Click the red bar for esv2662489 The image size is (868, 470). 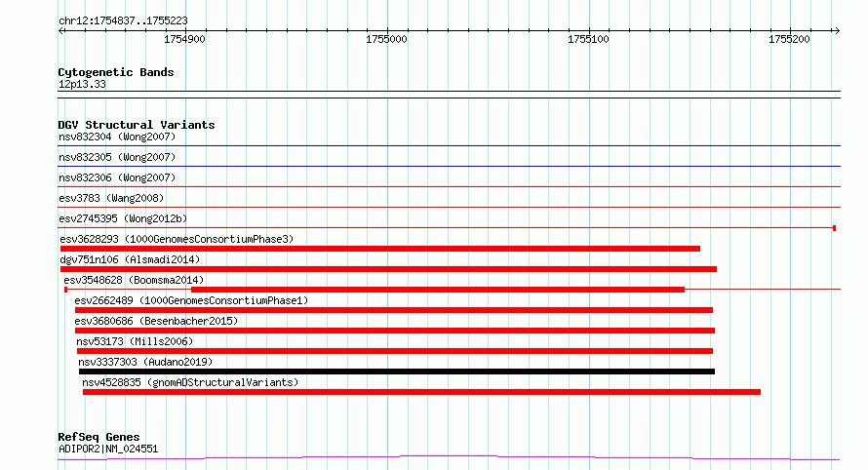pyautogui.click(x=394, y=310)
